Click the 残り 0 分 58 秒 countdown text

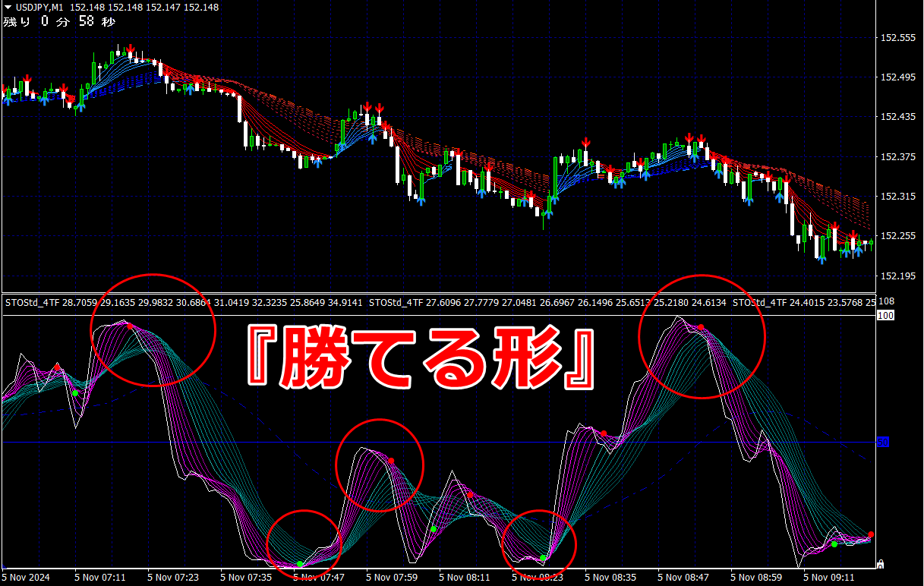point(59,21)
